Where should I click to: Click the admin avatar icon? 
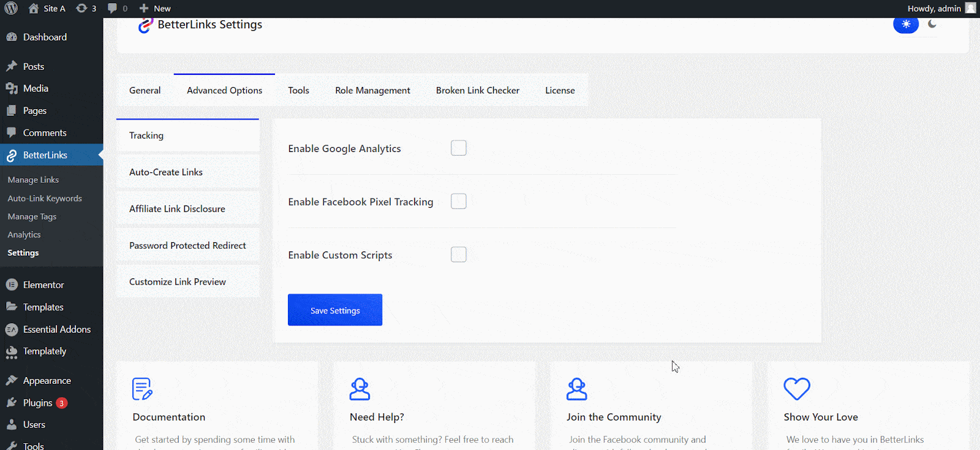(971, 8)
